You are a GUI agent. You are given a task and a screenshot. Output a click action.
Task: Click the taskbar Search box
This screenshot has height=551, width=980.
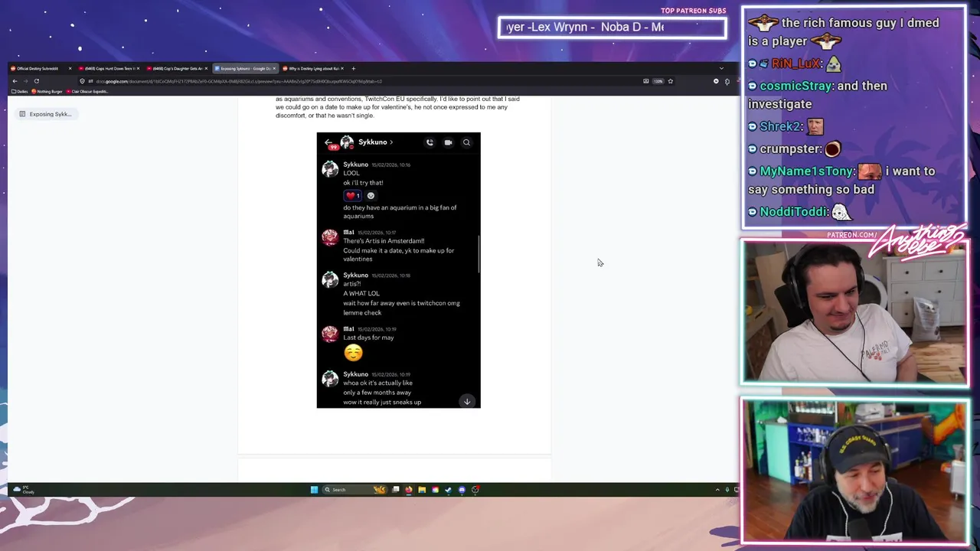354,490
